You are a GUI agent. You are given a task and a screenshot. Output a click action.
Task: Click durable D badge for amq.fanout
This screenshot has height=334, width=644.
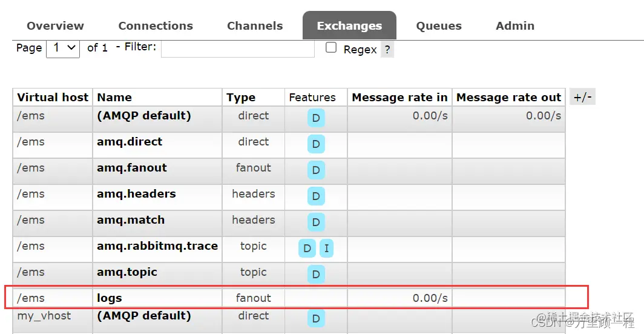point(316,170)
